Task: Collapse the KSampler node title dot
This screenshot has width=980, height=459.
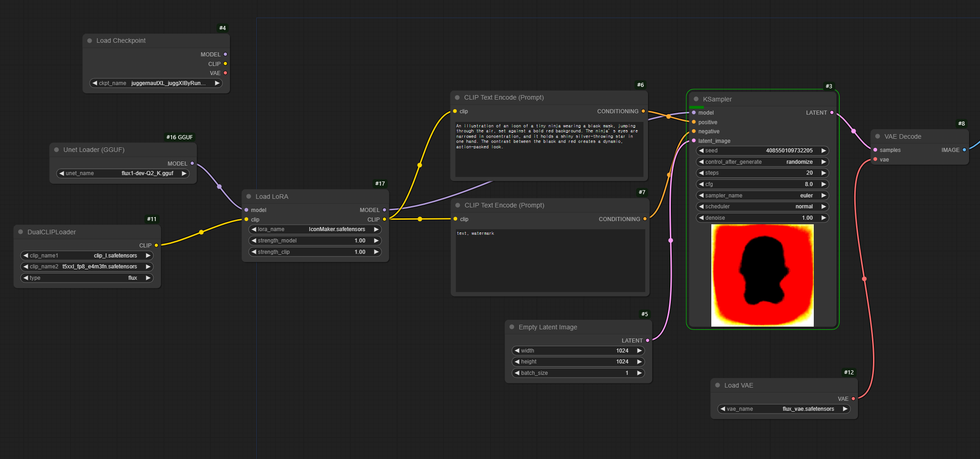Action: point(696,99)
